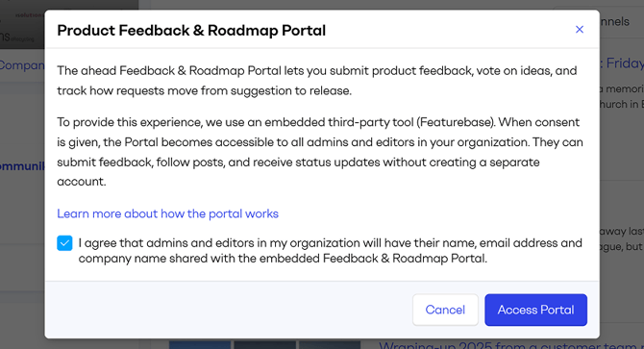Click the paragraph starting 'The ahead Feedback & Roadmap Portal'
The width and height of the screenshot is (644, 349).
click(x=317, y=81)
